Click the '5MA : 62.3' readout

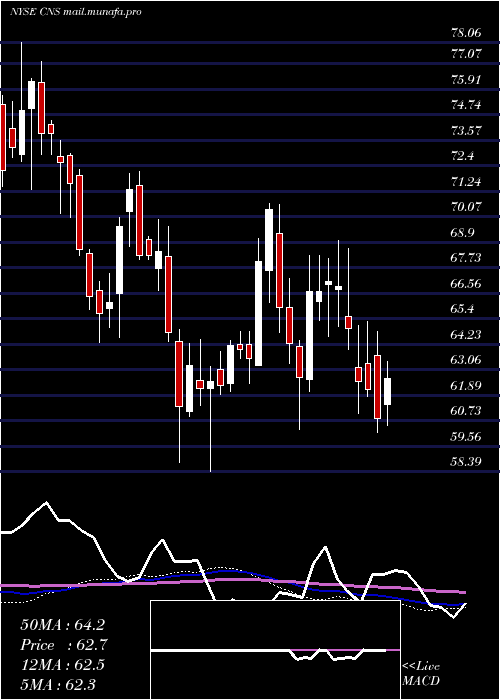(58, 684)
